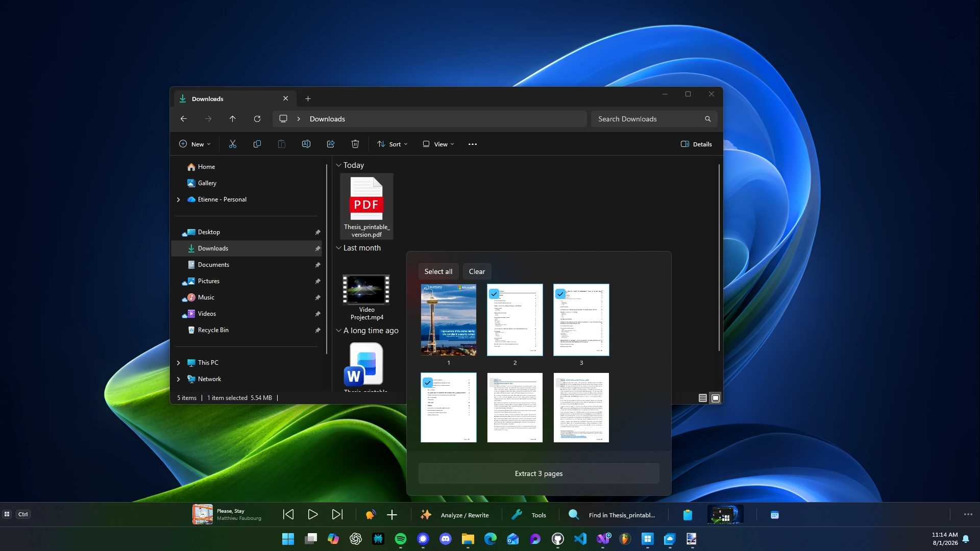Switch to the details list view icon

[x=703, y=398]
